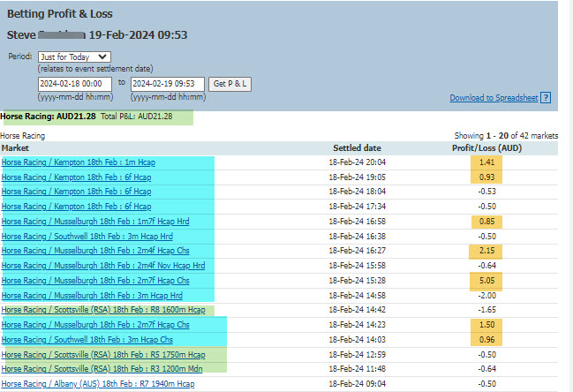Image resolution: width=573 pixels, height=392 pixels.
Task: Open Scottsville R8 1600m Hcap market
Action: tap(103, 310)
